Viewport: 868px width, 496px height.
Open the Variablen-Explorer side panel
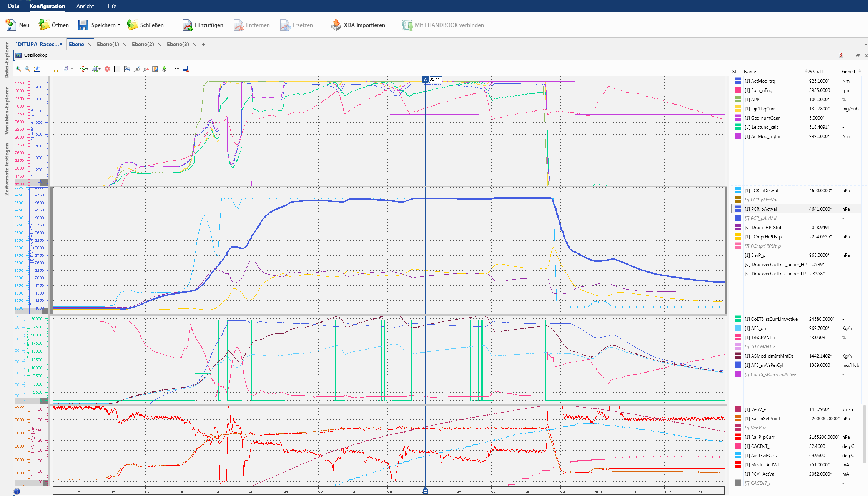pyautogui.click(x=7, y=111)
